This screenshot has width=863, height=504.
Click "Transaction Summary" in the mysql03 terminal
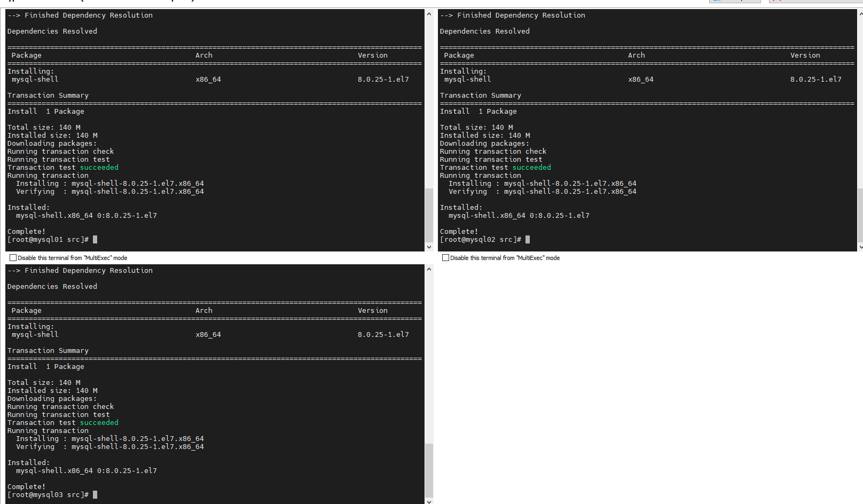pos(48,351)
